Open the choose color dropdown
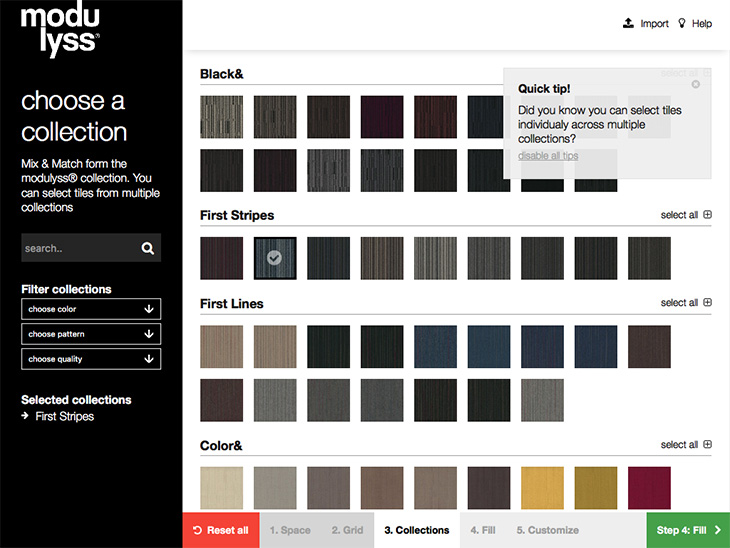 tap(91, 309)
